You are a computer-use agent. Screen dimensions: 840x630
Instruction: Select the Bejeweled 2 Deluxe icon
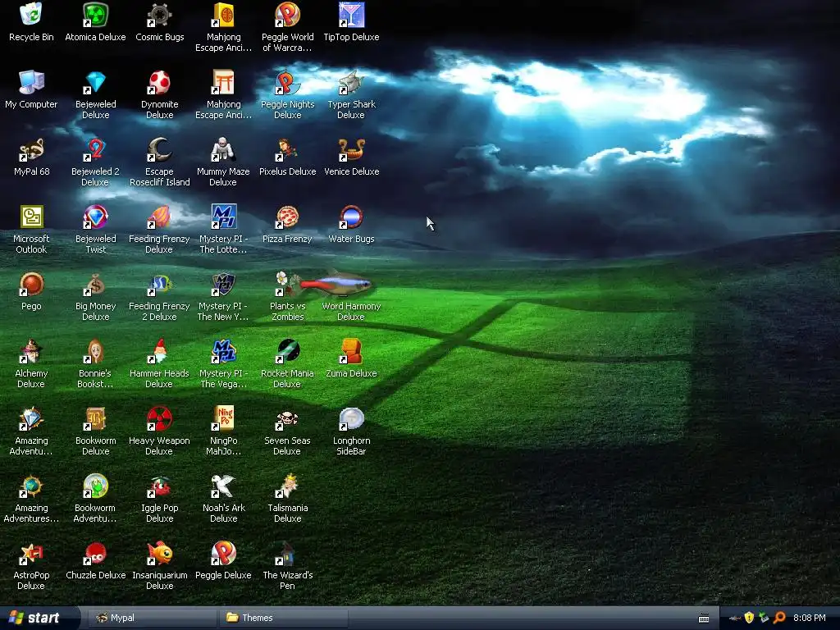point(95,150)
